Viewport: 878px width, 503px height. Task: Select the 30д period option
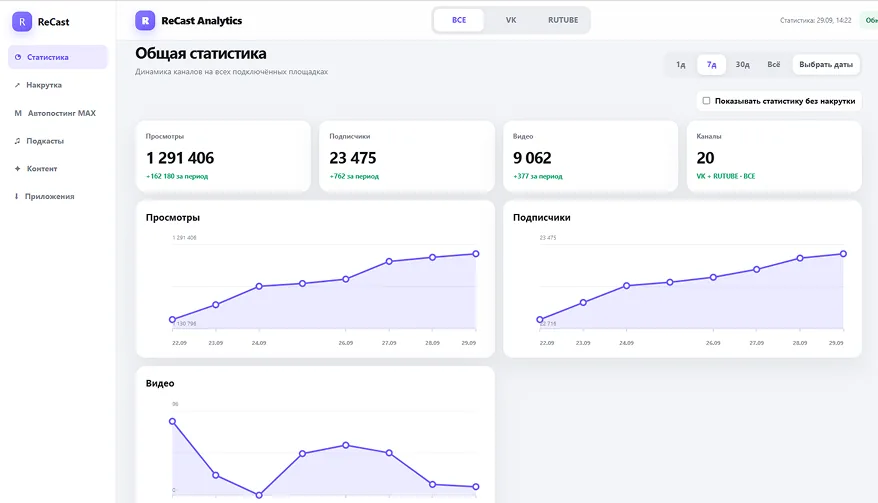click(x=742, y=64)
